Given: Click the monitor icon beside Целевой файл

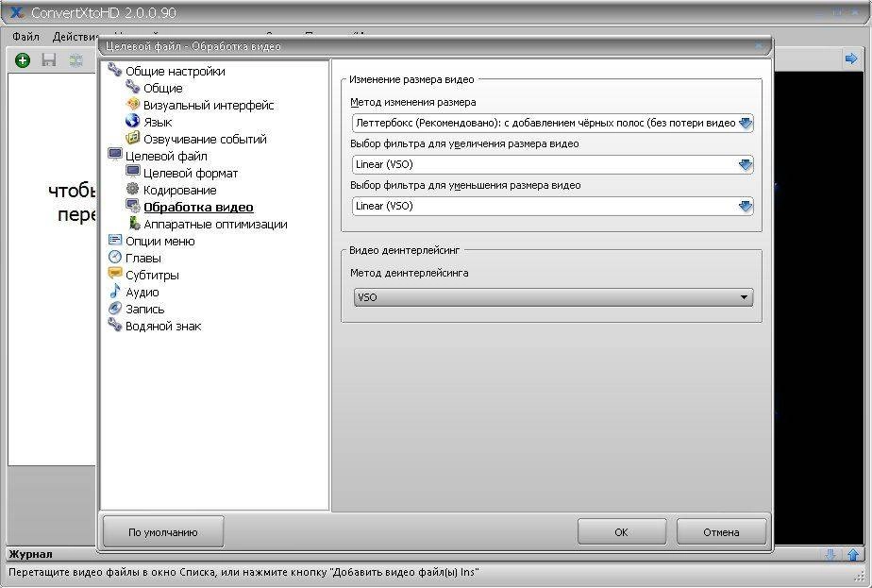Looking at the screenshot, I should click(114, 155).
